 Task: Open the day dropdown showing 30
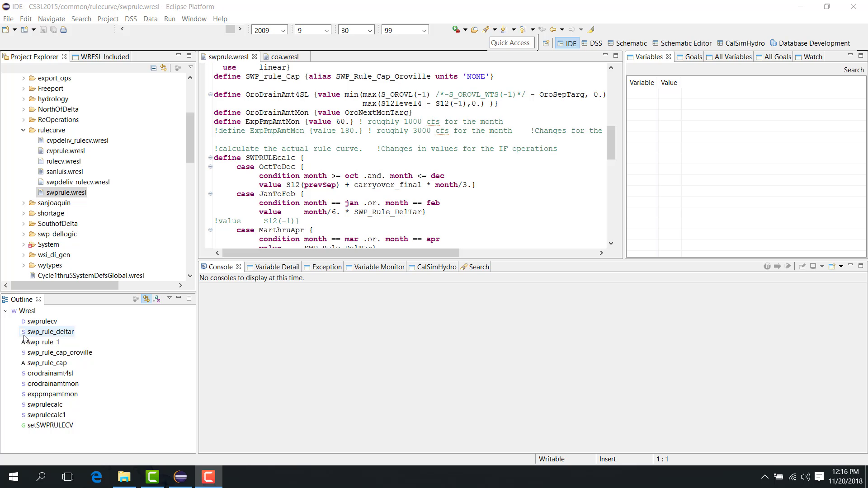(370, 31)
